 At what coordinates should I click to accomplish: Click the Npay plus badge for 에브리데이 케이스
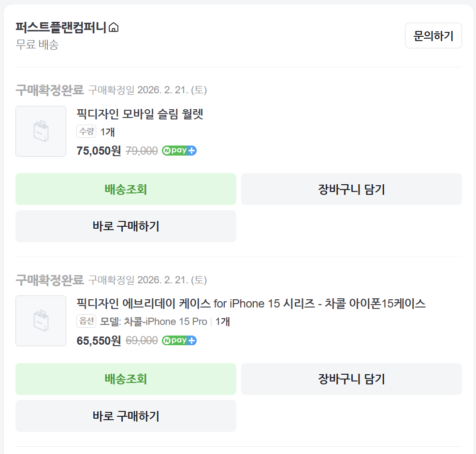coord(179,340)
